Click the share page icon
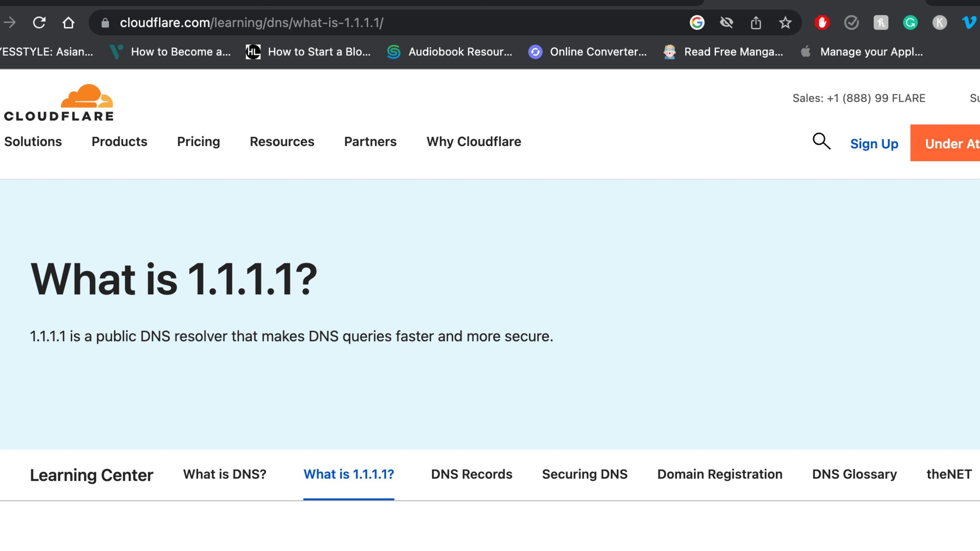 (x=756, y=23)
